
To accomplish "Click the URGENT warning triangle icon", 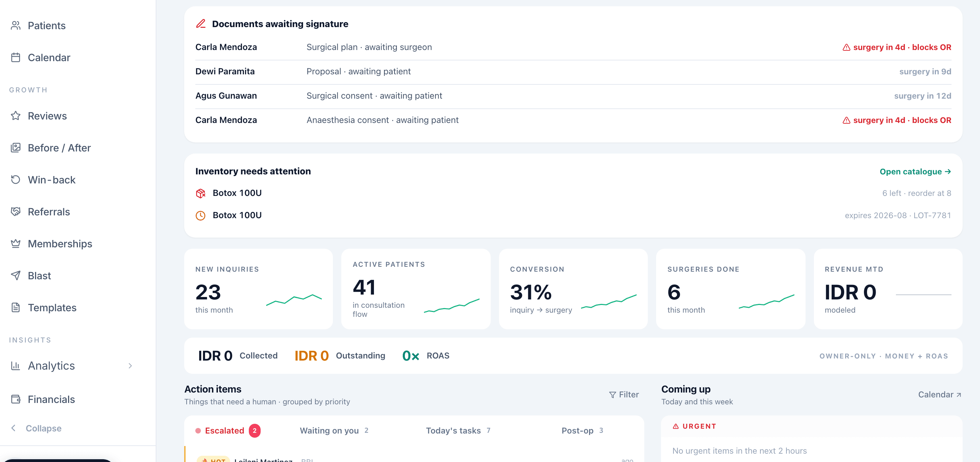I will coord(676,426).
